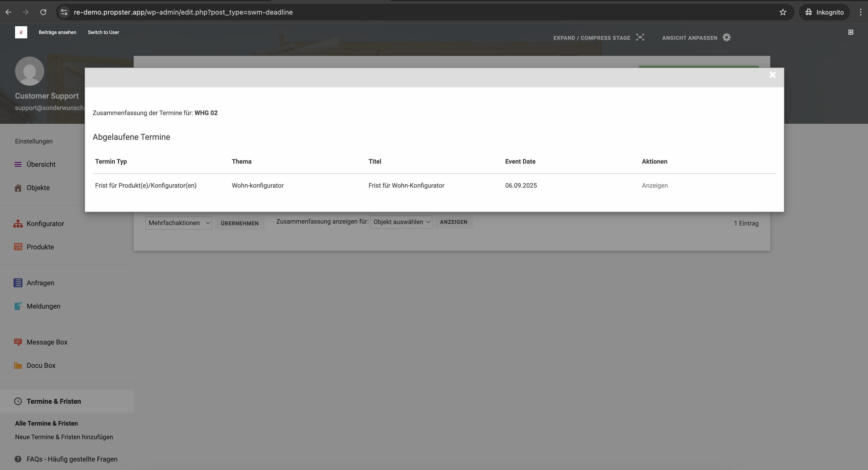Bookmark the page with the star icon

pos(782,12)
